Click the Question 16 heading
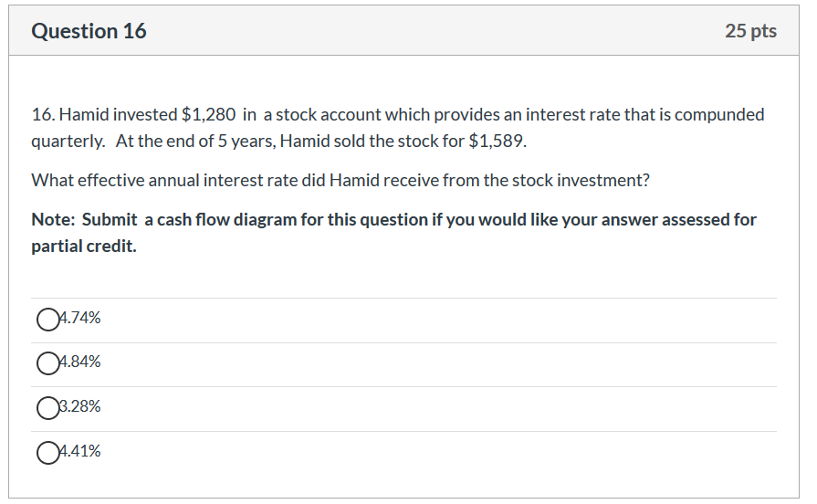 click(89, 31)
